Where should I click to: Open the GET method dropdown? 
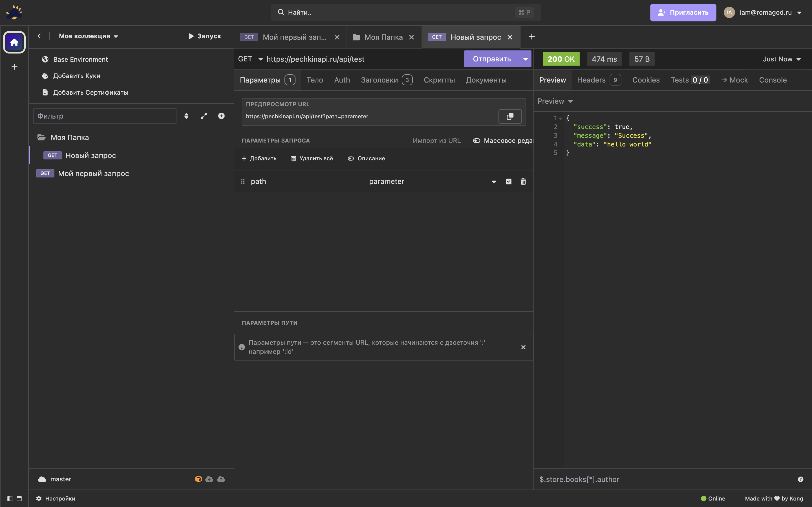[x=250, y=59]
